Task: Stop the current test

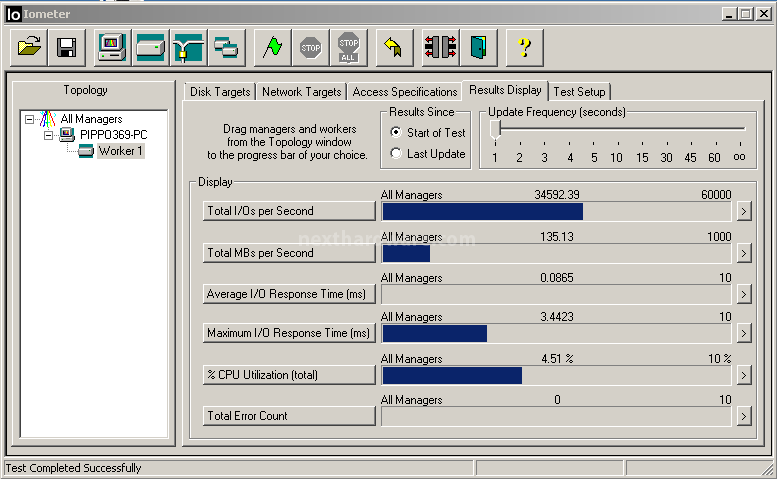Action: tap(310, 48)
